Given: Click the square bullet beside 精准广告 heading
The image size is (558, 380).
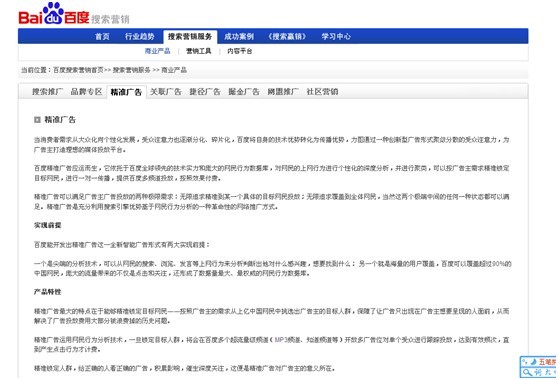Looking at the screenshot, I should tap(37, 120).
